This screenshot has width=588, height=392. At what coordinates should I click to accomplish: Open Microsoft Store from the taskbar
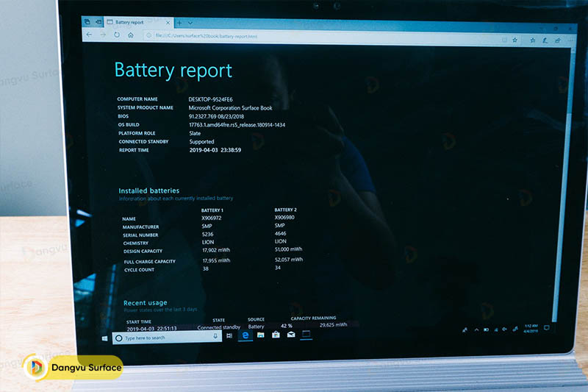(276, 335)
